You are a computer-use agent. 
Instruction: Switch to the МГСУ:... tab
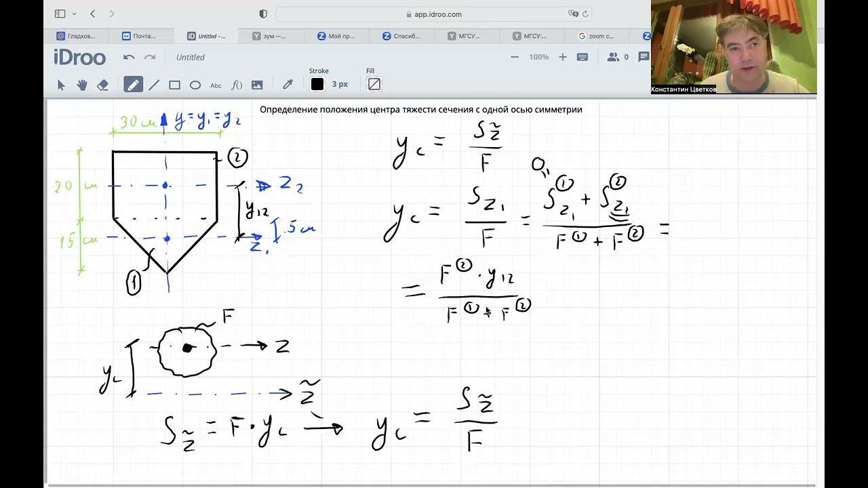[x=532, y=36]
